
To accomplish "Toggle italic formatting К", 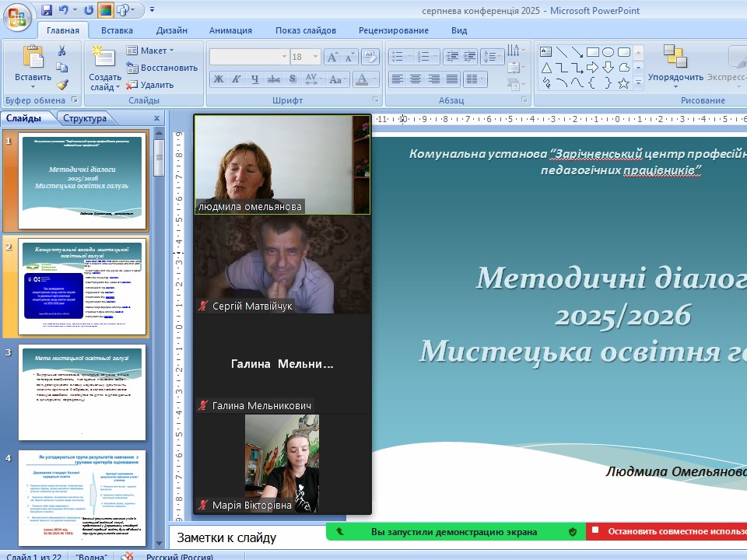I will (x=237, y=79).
